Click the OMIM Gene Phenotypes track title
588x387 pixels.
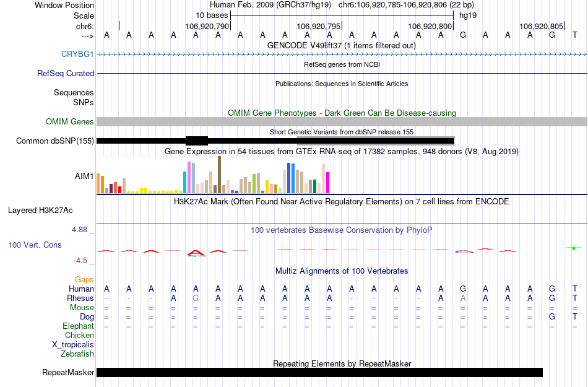click(342, 113)
